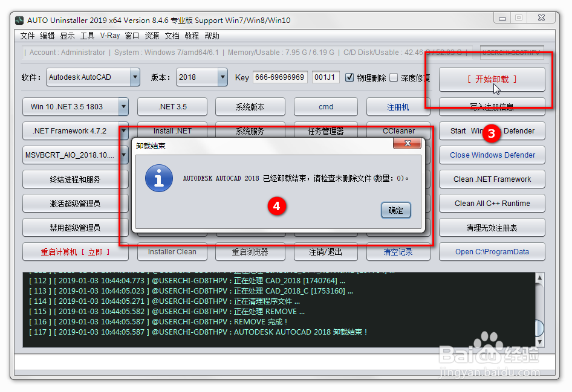
Task: Select log line 114 正在清理程序文件
Action: [164, 301]
